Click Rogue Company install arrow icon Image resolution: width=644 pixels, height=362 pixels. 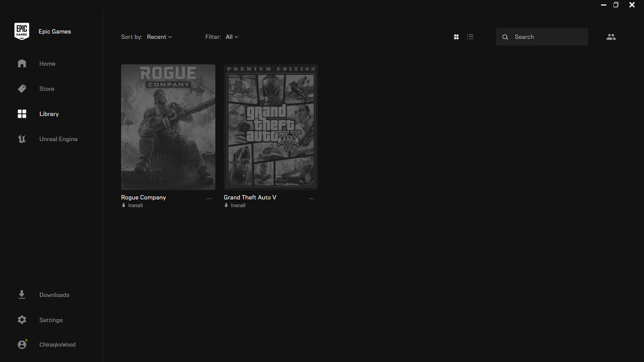click(123, 205)
